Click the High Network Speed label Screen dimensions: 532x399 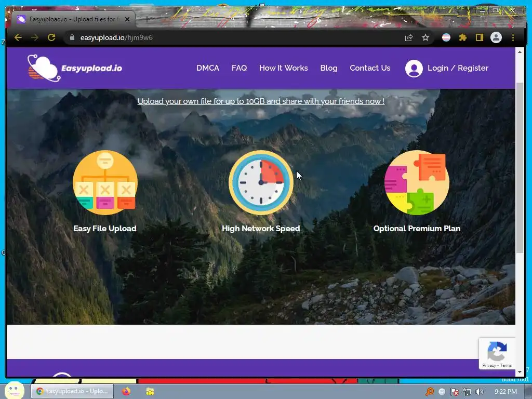tap(261, 229)
